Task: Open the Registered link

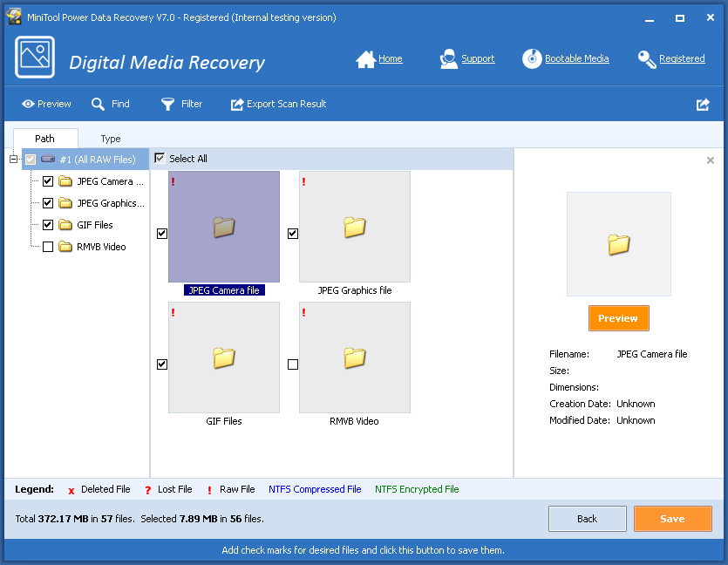Action: click(x=682, y=58)
